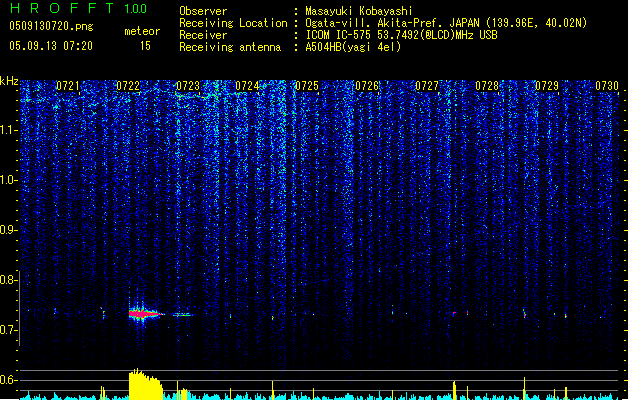The width and height of the screenshot is (629, 400).
Task: Click the faint horizontal echo trail near 0723
Action: (x=184, y=315)
